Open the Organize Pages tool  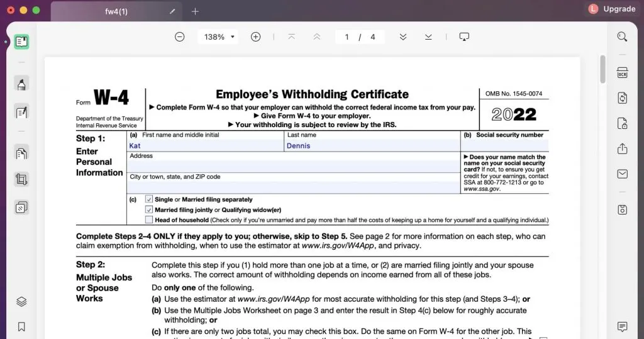click(x=21, y=153)
